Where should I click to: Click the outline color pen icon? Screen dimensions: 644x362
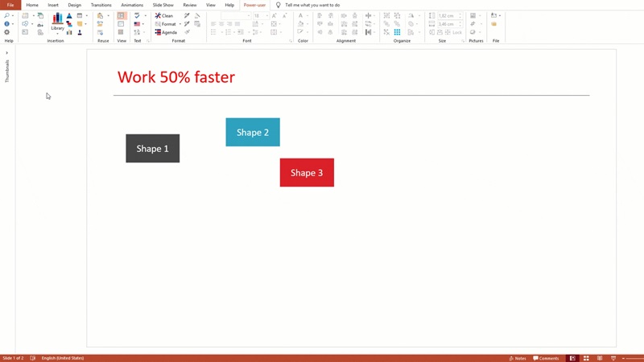click(x=300, y=32)
